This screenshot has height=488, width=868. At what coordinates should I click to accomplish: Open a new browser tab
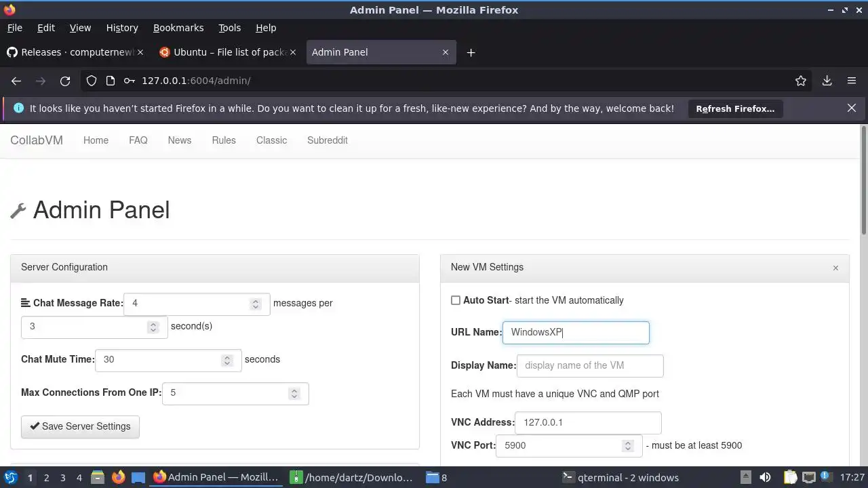pyautogui.click(x=471, y=52)
